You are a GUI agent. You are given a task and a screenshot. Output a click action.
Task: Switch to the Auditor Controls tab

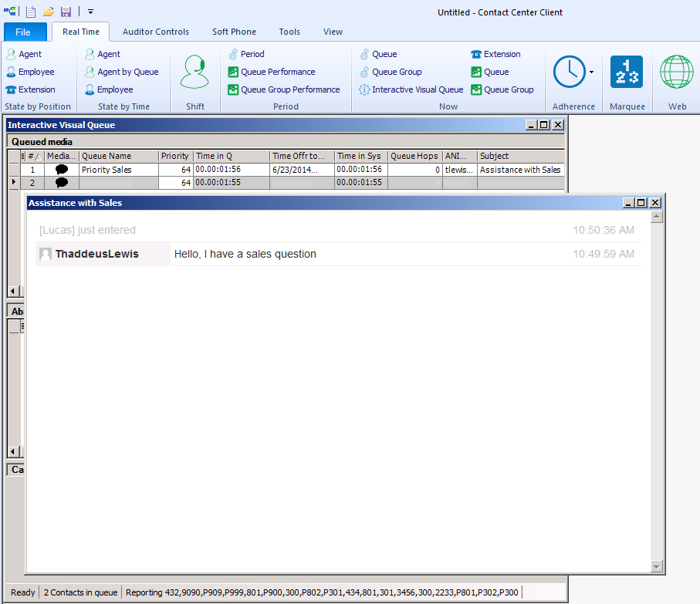155,32
